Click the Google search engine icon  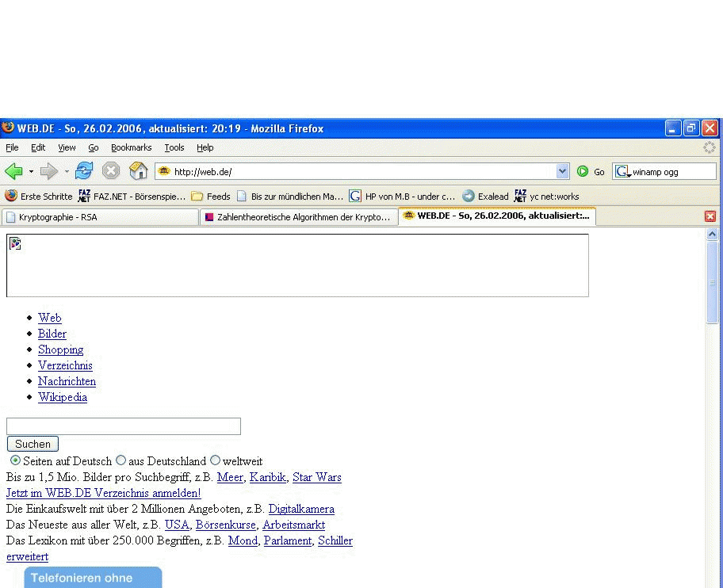(622, 172)
